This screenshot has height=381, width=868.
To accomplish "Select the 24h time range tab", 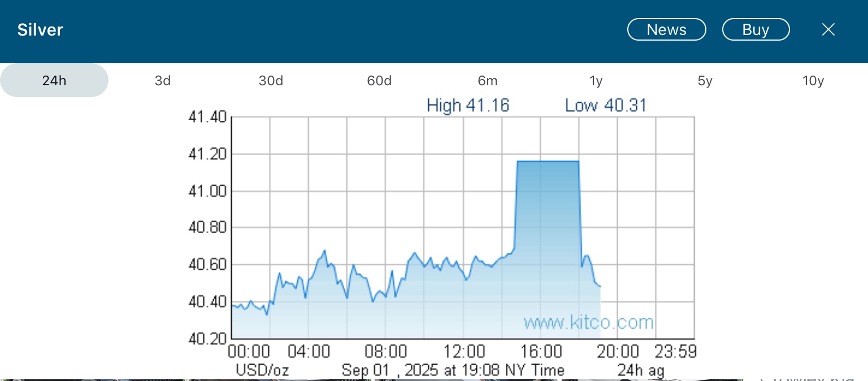I will click(54, 81).
